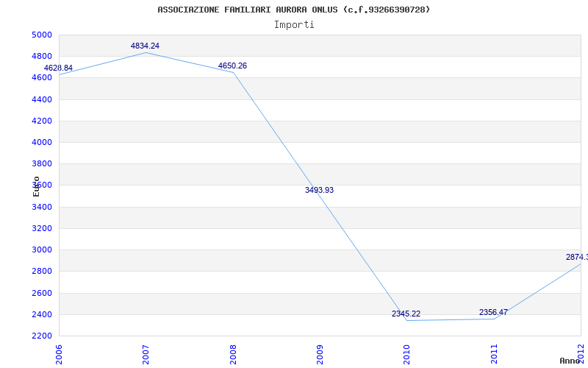This screenshot has width=588, height=368.
Task: Select the 2356.47 data label
Action: pos(493,312)
